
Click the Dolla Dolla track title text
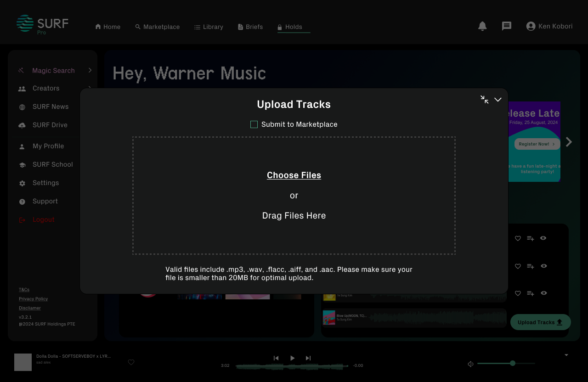point(73,356)
